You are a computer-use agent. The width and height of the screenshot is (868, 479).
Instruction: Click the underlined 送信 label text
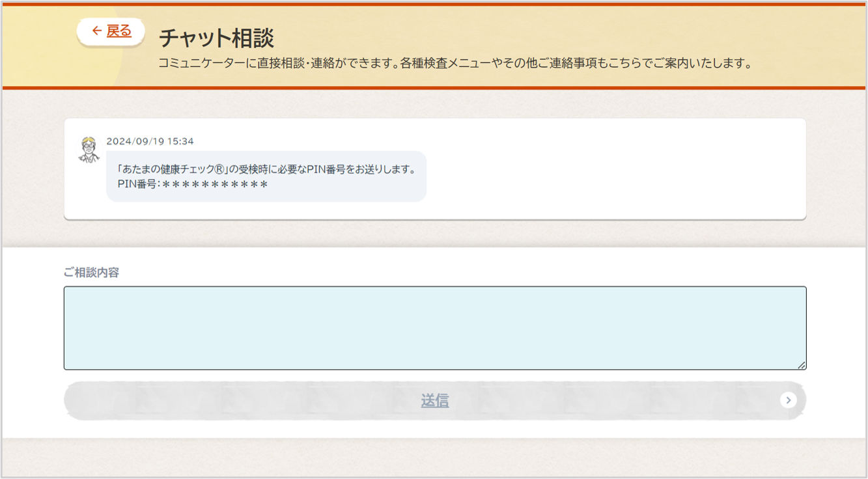point(434,400)
